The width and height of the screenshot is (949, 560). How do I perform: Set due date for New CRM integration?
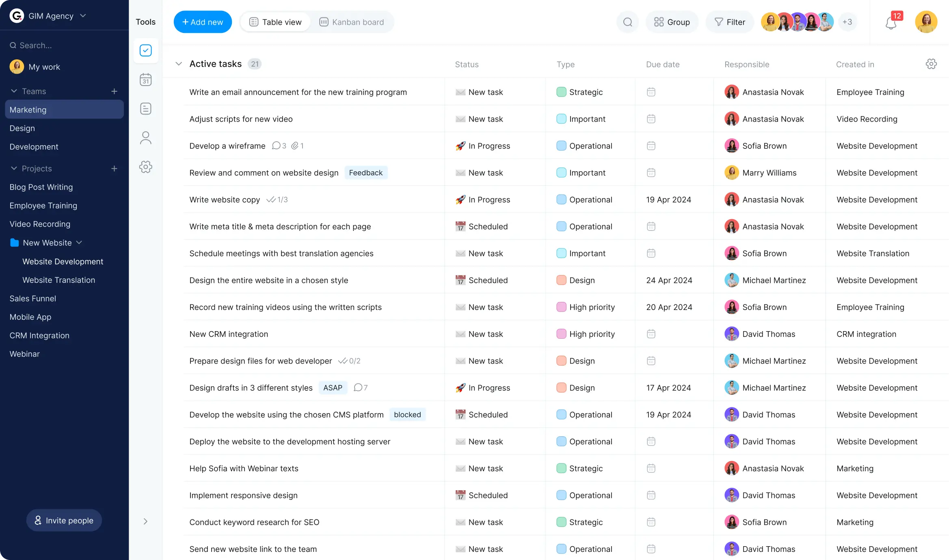pyautogui.click(x=651, y=334)
